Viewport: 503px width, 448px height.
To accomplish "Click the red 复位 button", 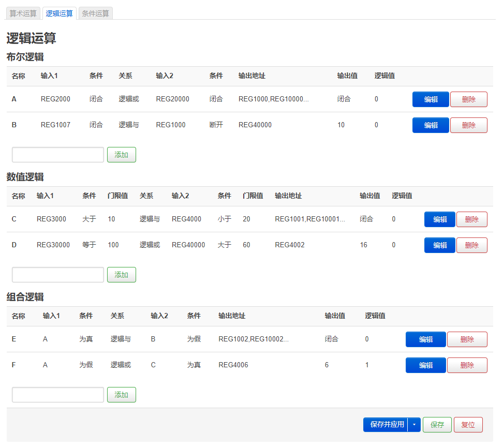I will coord(468,425).
